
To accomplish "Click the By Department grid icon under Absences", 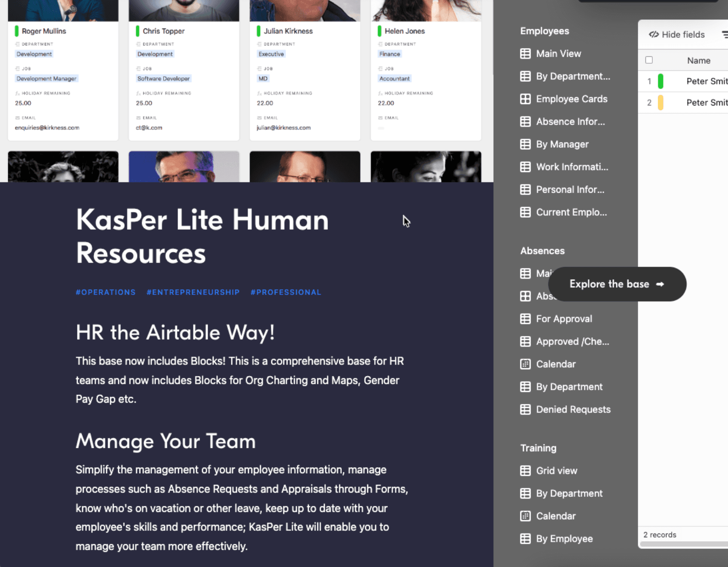I will point(525,387).
